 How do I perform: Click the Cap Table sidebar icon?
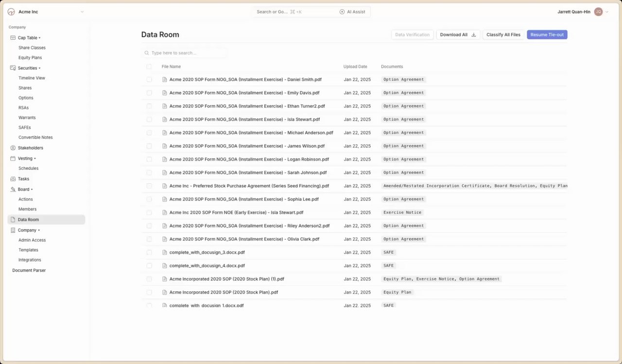coord(13,37)
